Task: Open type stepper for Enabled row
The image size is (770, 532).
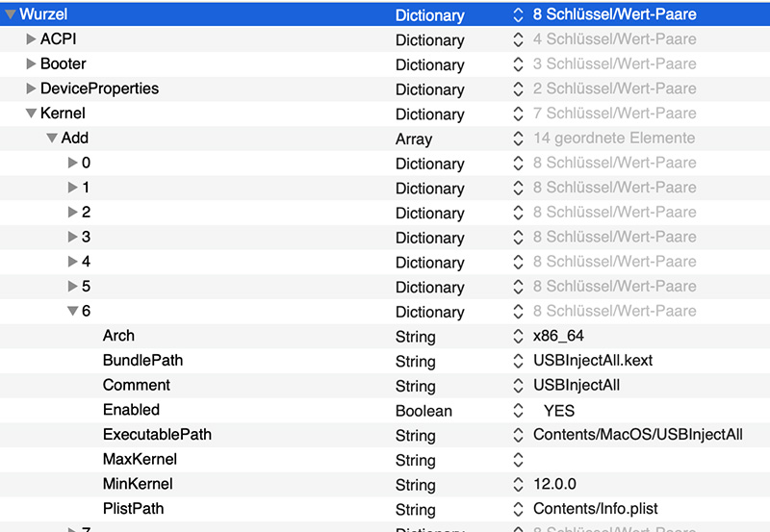Action: coord(518,411)
